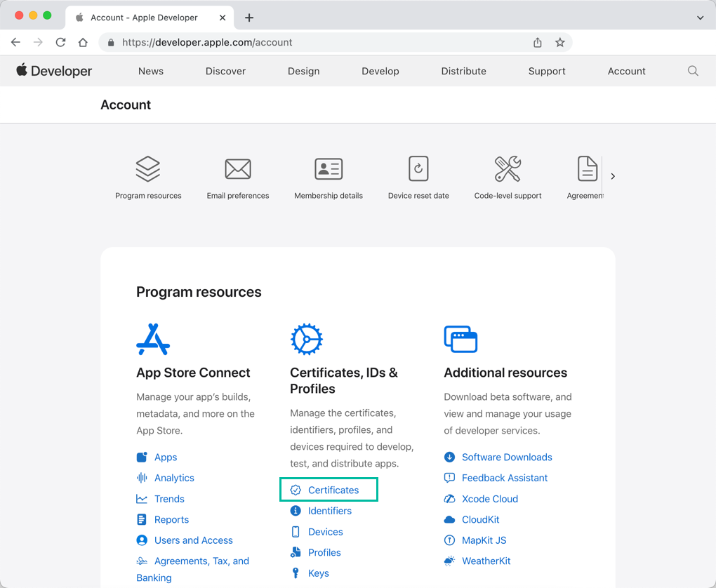Reload the page with the refresh button
Screen dimensions: 716x588
[60, 42]
